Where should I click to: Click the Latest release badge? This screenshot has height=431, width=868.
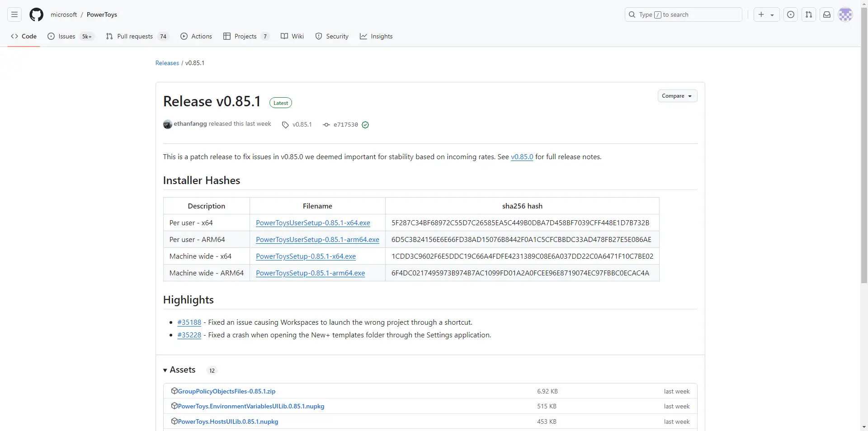pyautogui.click(x=281, y=103)
